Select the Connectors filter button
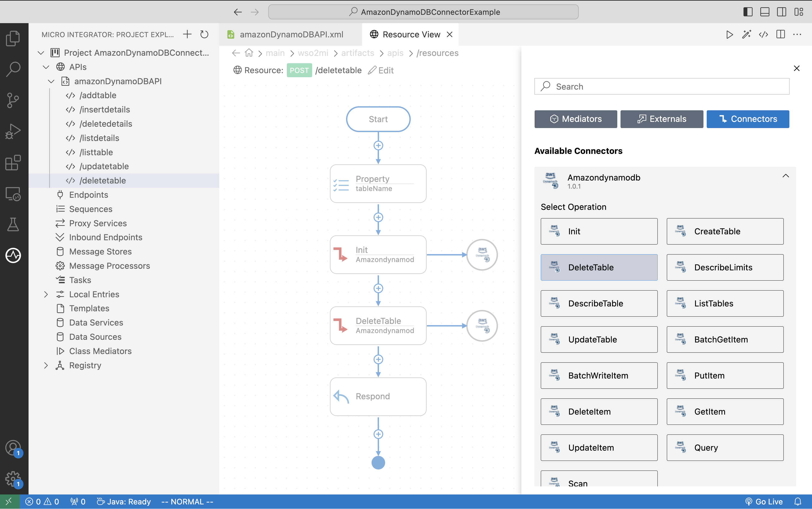Image resolution: width=812 pixels, height=509 pixels. 747,119
